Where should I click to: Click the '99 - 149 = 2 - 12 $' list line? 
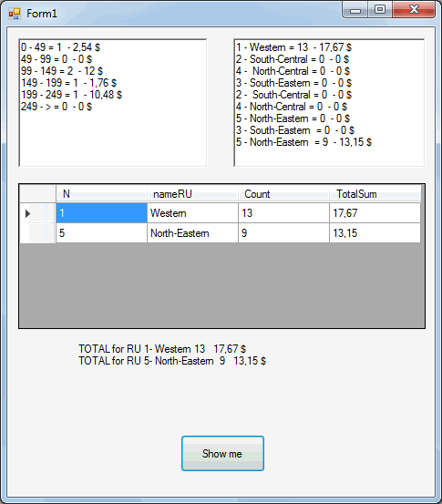tap(62, 71)
